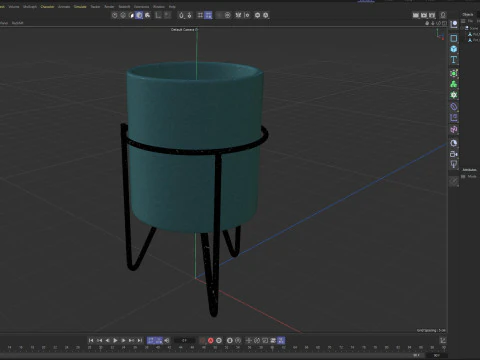This screenshot has width=480, height=360.
Task: Play the animation backward
Action: click(107, 340)
